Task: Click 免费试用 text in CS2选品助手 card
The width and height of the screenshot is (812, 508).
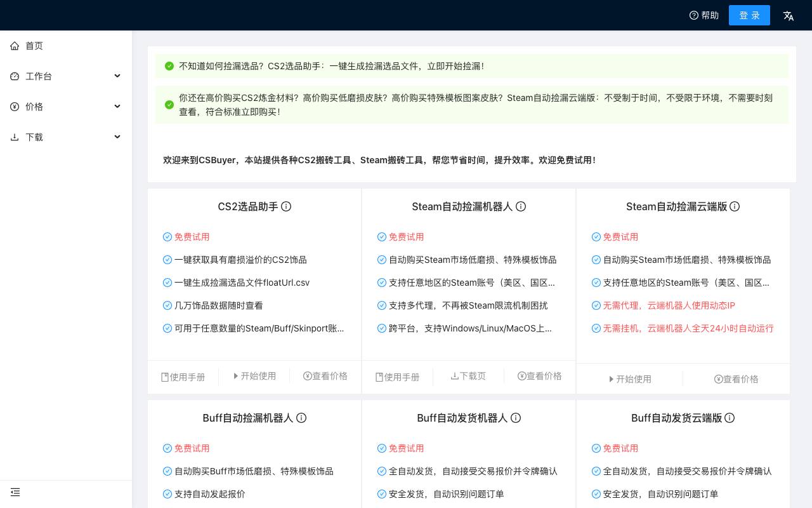Action: (192, 237)
